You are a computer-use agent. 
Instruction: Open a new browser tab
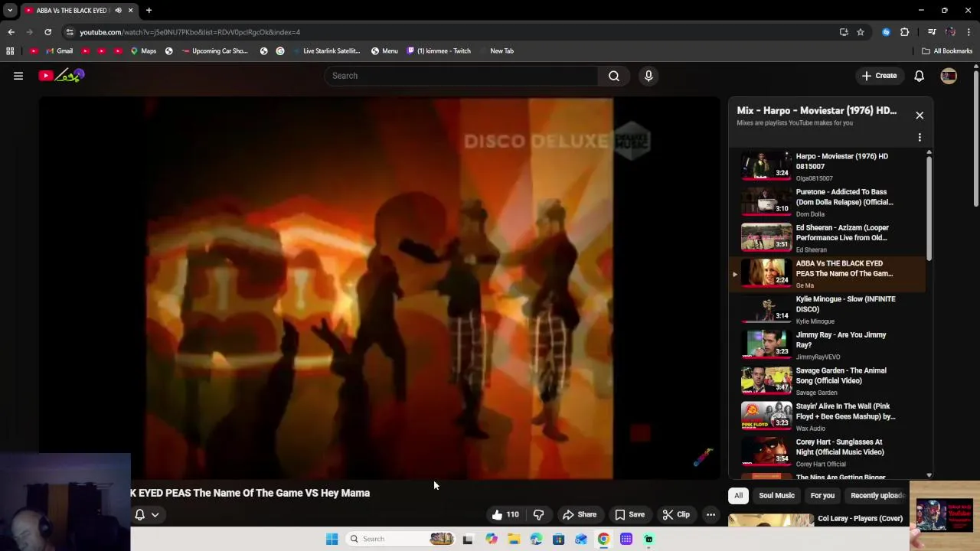pos(149,11)
